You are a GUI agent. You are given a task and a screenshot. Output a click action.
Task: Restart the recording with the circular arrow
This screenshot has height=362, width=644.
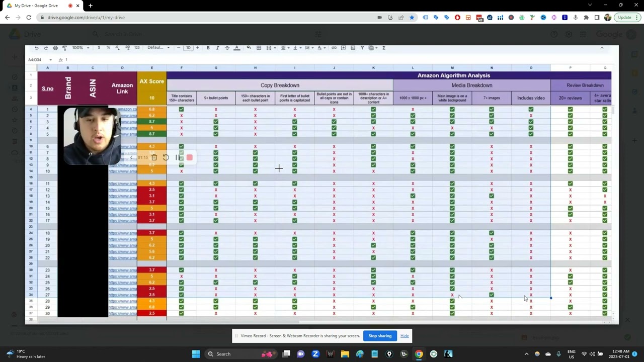click(x=166, y=157)
